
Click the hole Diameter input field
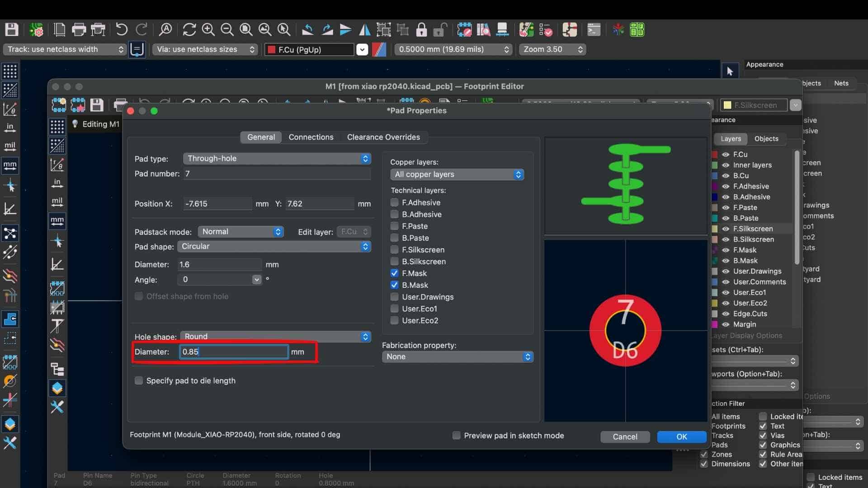(233, 352)
